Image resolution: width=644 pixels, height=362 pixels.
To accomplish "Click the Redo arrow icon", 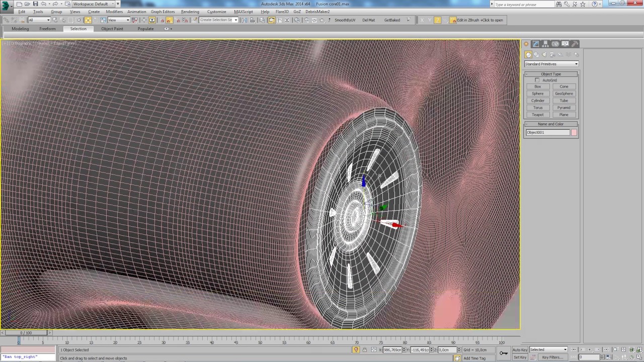I will click(55, 4).
